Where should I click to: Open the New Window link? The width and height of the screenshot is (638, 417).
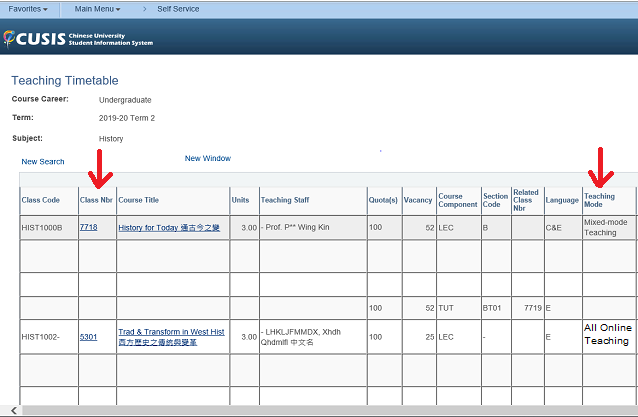207,158
